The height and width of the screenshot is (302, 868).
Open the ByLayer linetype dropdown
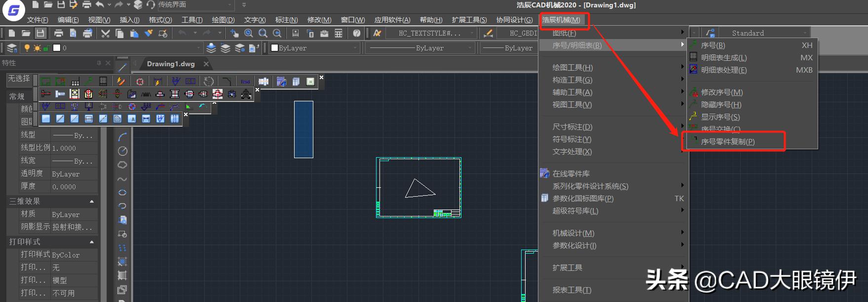[420, 48]
